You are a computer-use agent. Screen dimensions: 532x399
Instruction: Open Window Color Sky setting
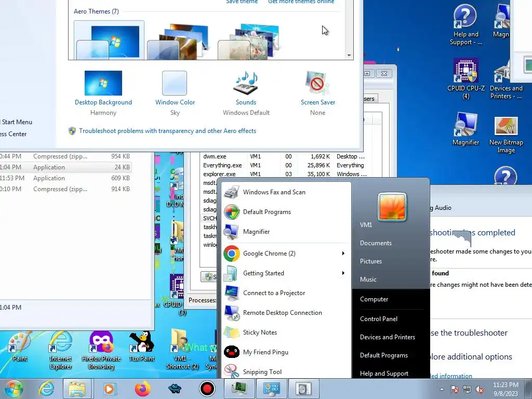[x=175, y=94]
